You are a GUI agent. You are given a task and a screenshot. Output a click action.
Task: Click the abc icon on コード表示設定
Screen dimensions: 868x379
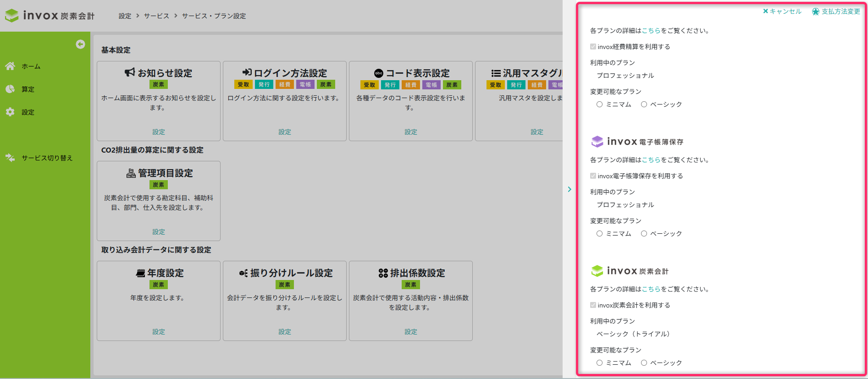click(379, 73)
